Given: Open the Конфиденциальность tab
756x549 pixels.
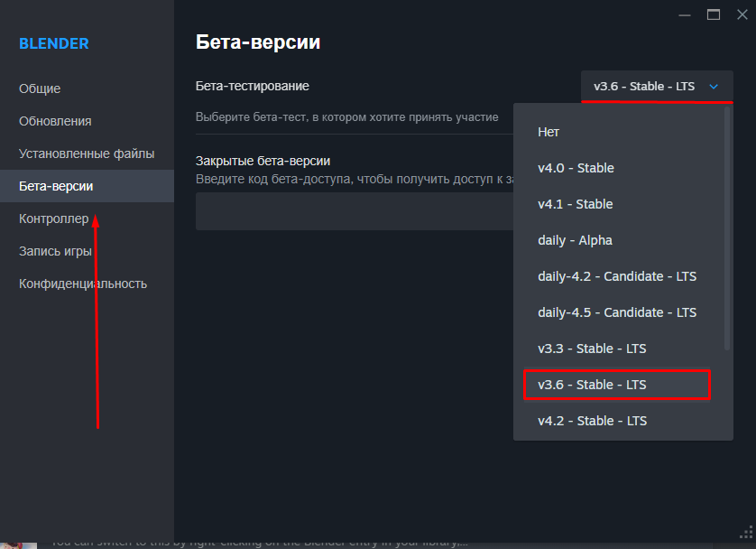Looking at the screenshot, I should pyautogui.click(x=83, y=284).
